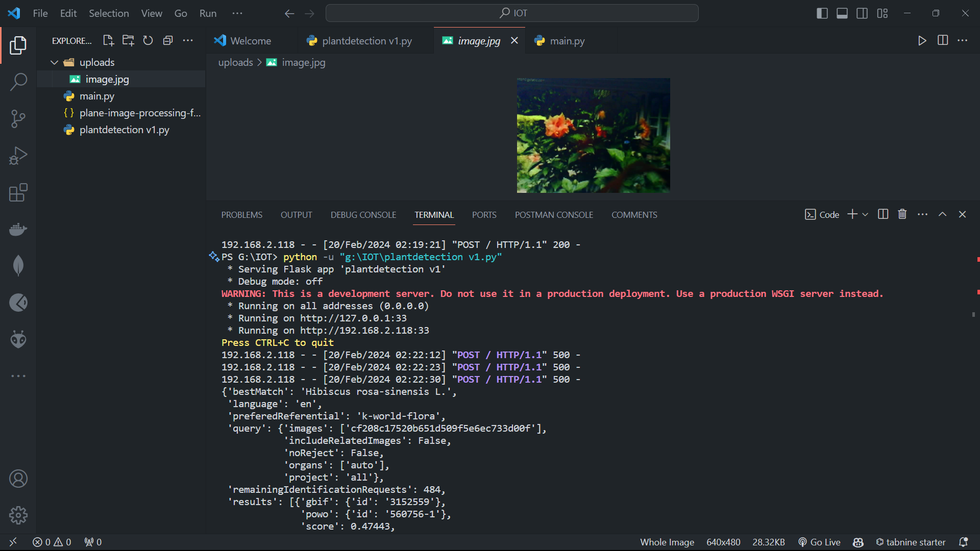Viewport: 980px width, 551px height.
Task: Create a new folder in Explorer
Action: (x=128, y=41)
